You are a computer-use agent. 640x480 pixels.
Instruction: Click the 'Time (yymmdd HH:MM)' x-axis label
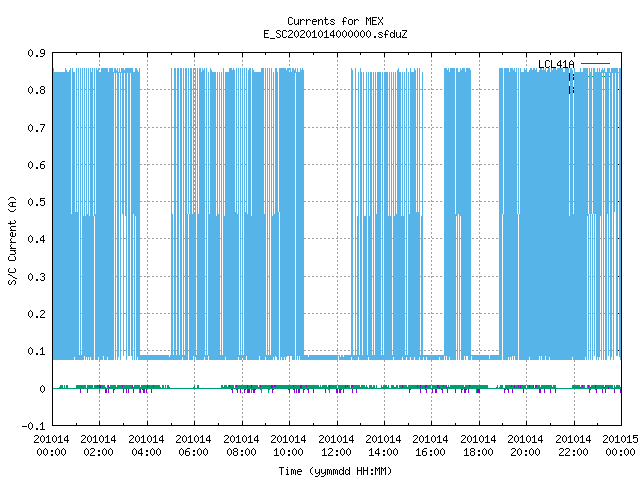coord(335,471)
